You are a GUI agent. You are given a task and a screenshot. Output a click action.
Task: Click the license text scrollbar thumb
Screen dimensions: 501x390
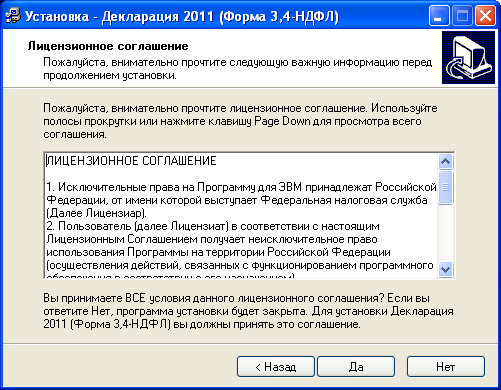pos(445,187)
